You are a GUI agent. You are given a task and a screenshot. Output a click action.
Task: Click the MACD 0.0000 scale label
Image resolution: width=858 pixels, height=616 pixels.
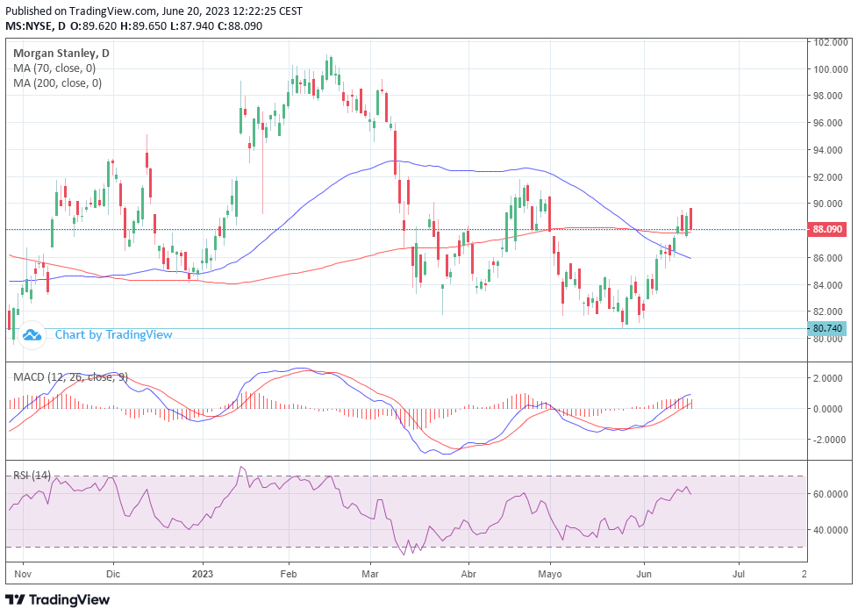tap(828, 409)
